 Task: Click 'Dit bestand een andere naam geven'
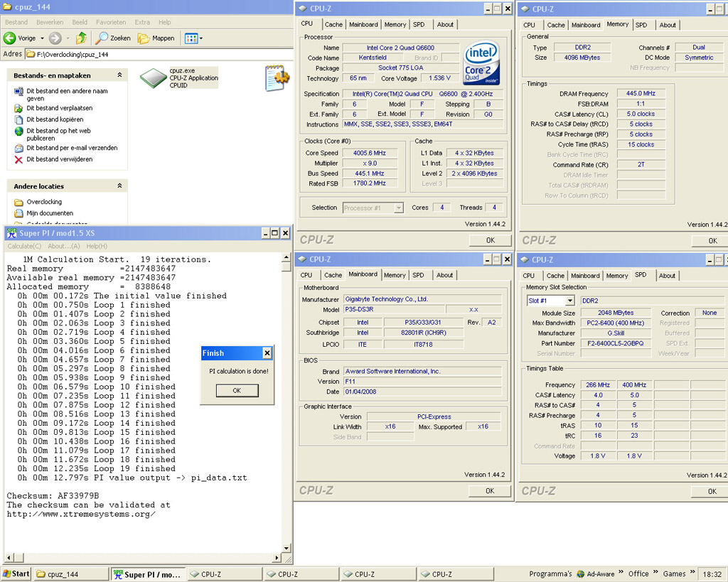click(x=67, y=95)
